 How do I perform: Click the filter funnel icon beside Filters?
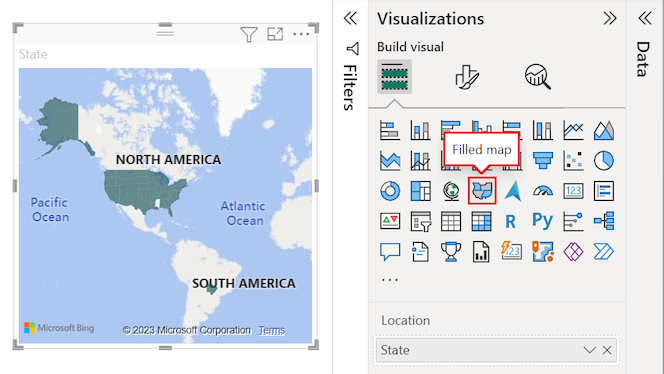click(x=353, y=49)
